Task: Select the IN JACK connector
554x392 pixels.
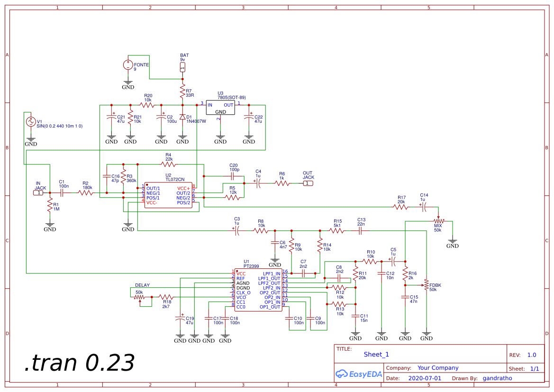Action: [x=39, y=192]
